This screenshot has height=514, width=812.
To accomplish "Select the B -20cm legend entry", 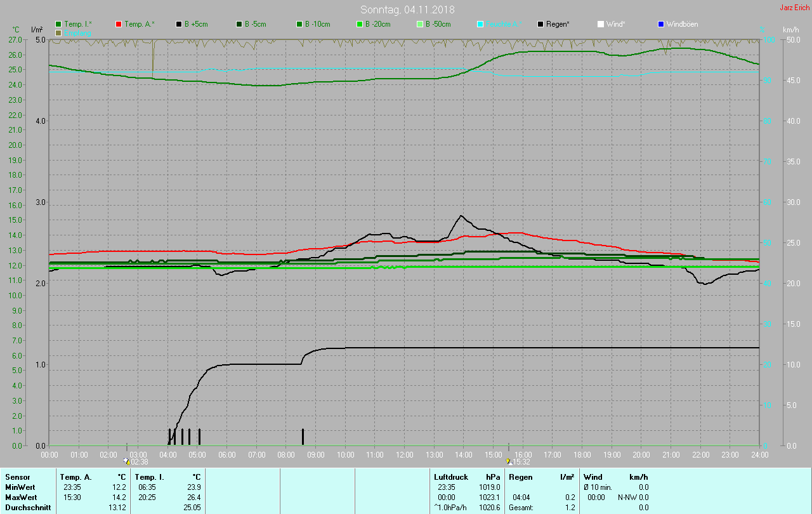I will [377, 24].
